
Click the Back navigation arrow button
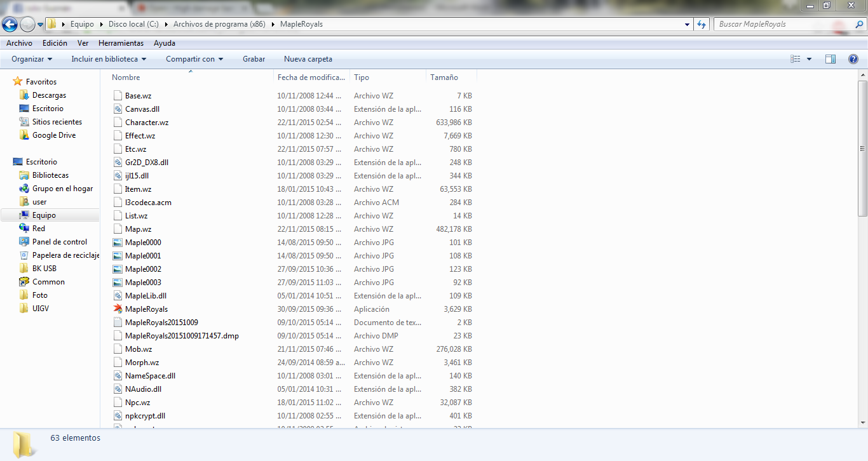click(x=10, y=25)
